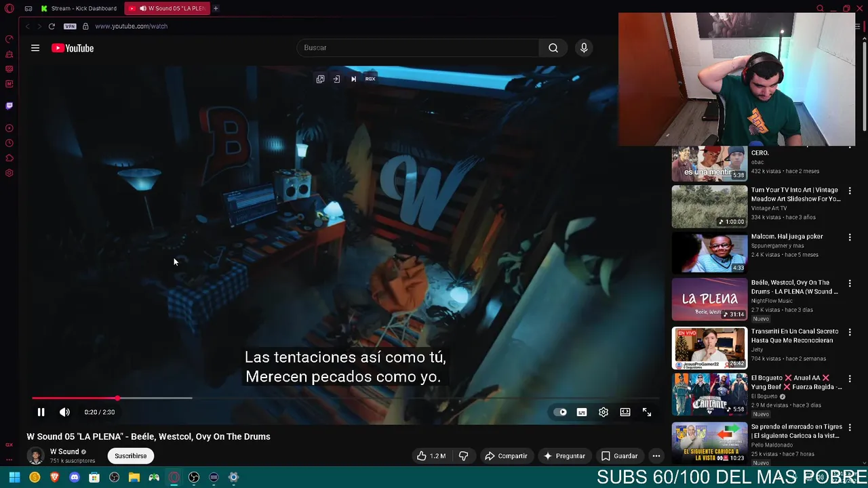Save the video with Guardar
This screenshot has height=488, width=868.
619,456
